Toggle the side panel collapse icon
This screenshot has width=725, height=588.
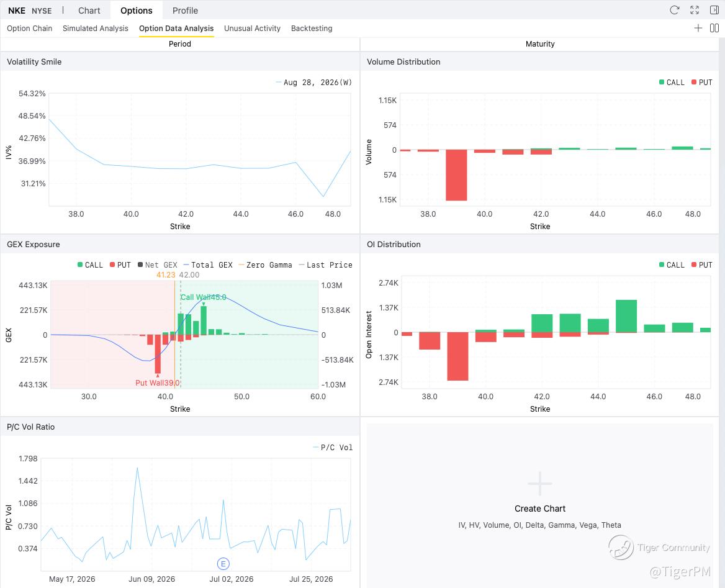click(x=714, y=10)
